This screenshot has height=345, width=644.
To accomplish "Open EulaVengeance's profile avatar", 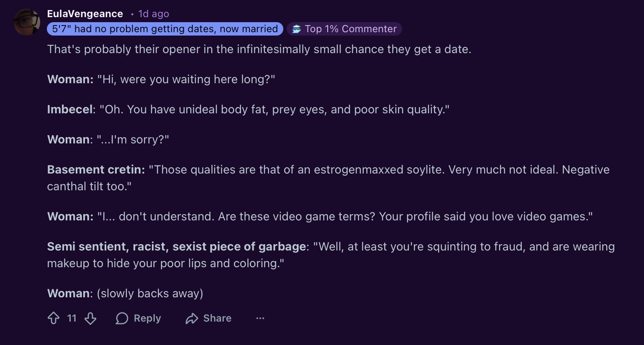I will [27, 22].
